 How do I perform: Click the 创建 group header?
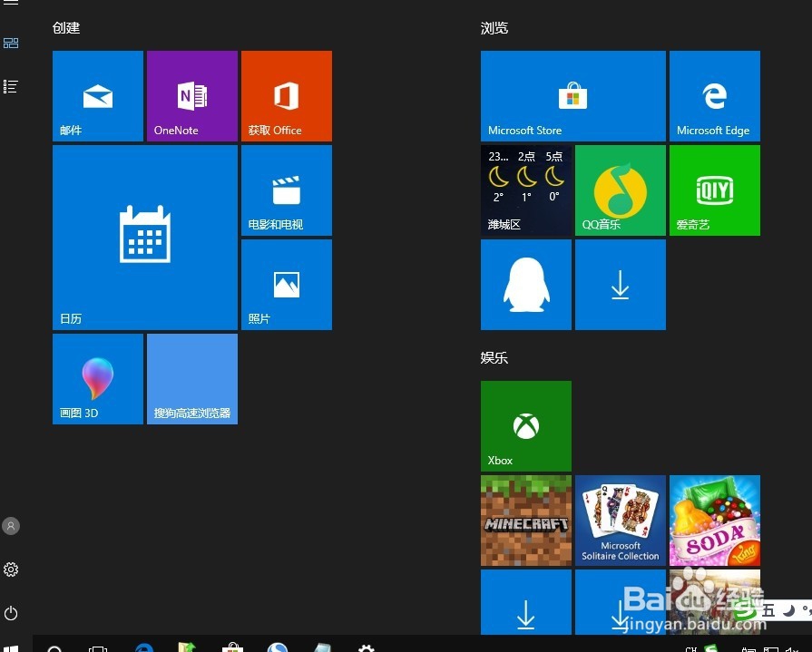(x=66, y=28)
